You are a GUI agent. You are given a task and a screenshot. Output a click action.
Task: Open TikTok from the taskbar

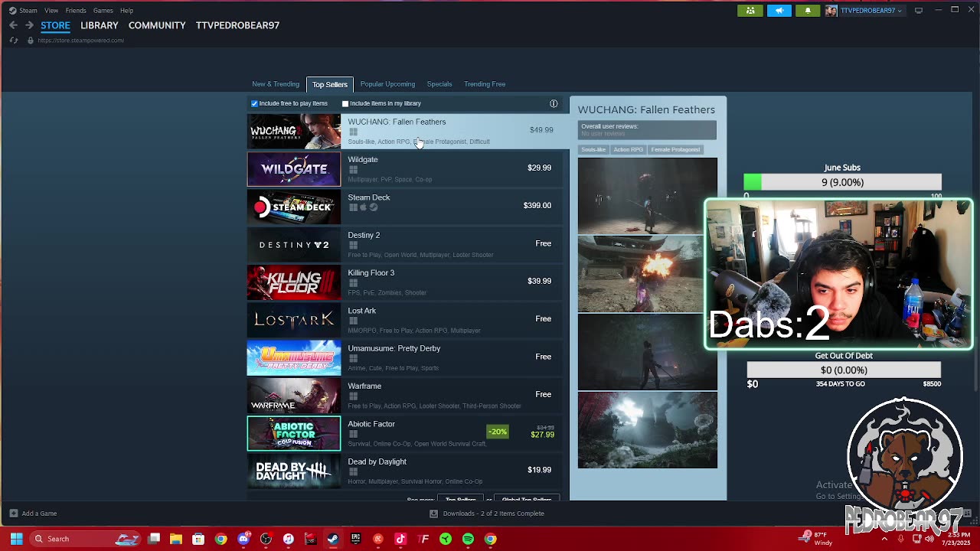tap(400, 539)
